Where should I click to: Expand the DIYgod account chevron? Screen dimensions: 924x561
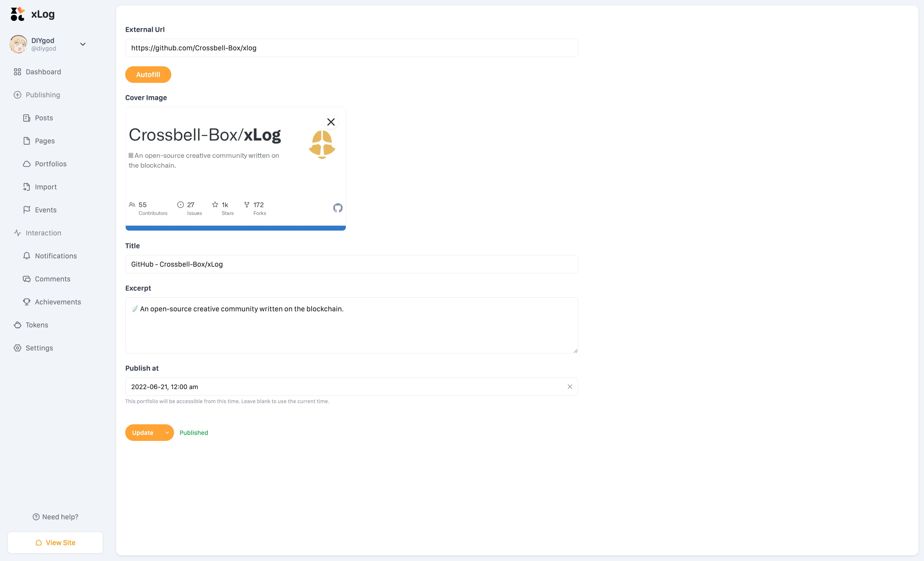coord(83,44)
